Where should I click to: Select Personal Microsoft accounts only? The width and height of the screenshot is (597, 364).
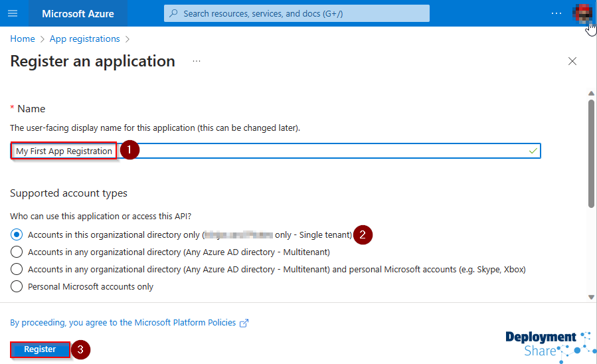17,286
